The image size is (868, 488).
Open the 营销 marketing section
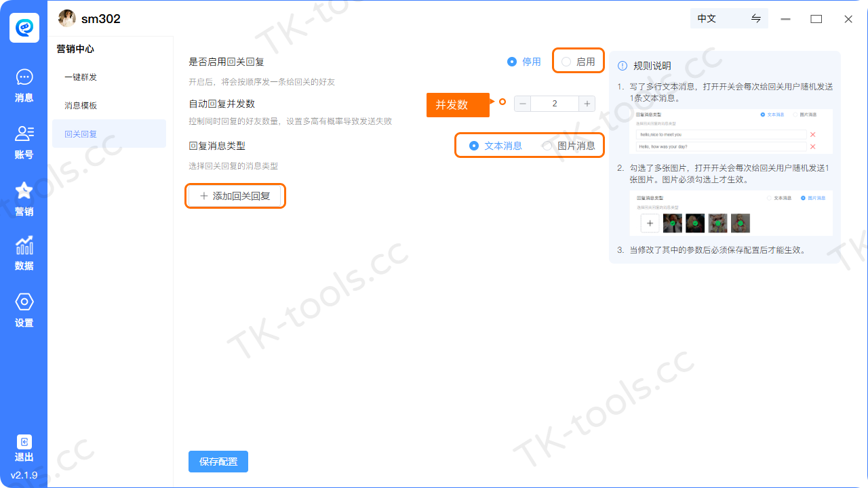click(x=24, y=199)
